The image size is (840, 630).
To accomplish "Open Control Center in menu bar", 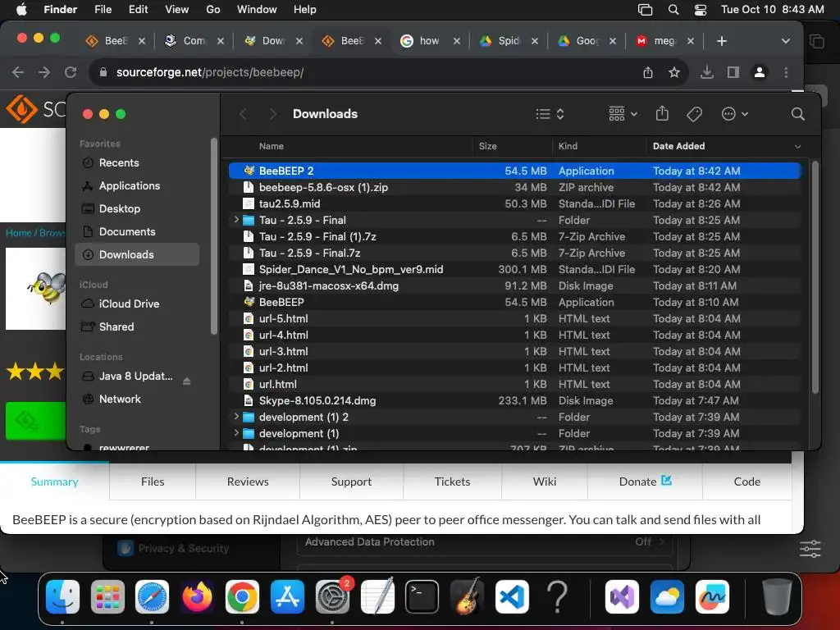I will pyautogui.click(x=701, y=10).
